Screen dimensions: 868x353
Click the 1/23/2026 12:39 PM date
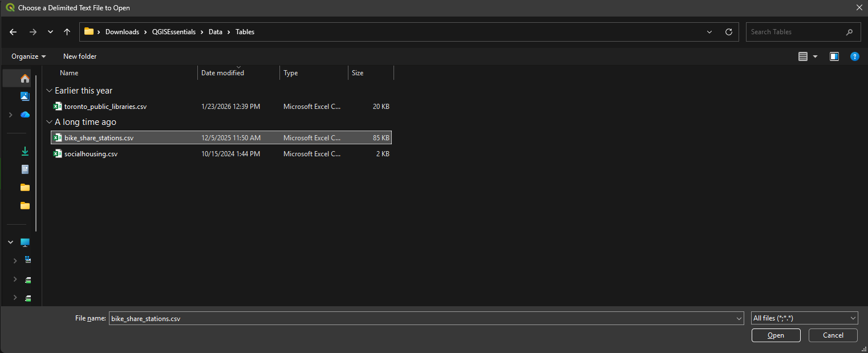click(230, 107)
